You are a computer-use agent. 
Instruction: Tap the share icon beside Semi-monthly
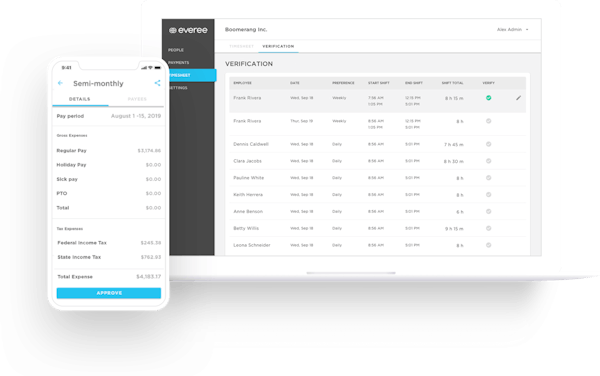(x=157, y=83)
